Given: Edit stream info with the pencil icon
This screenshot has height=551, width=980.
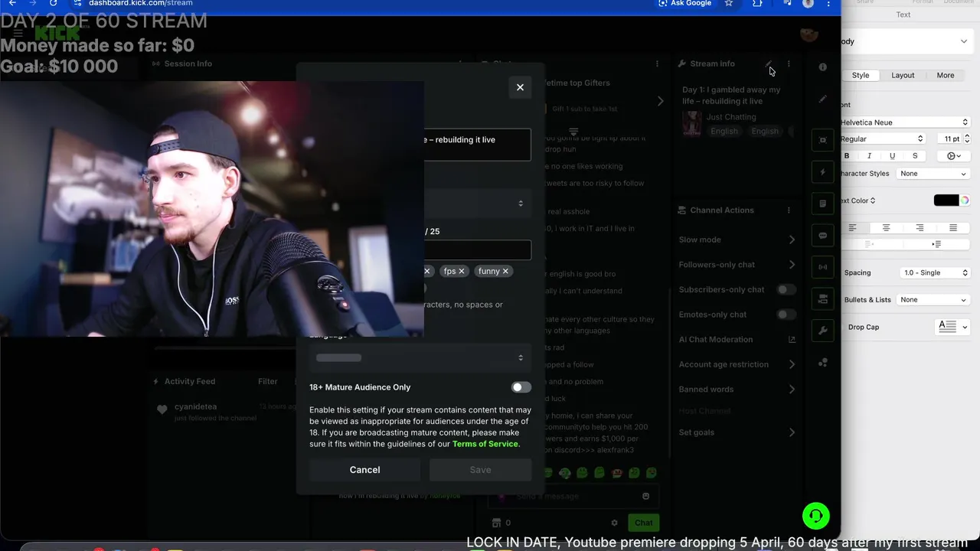Looking at the screenshot, I should (x=769, y=64).
